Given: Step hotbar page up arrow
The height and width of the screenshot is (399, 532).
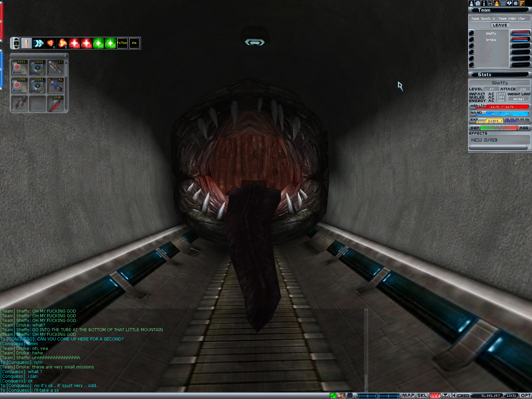Looking at the screenshot, I should pos(16,40).
